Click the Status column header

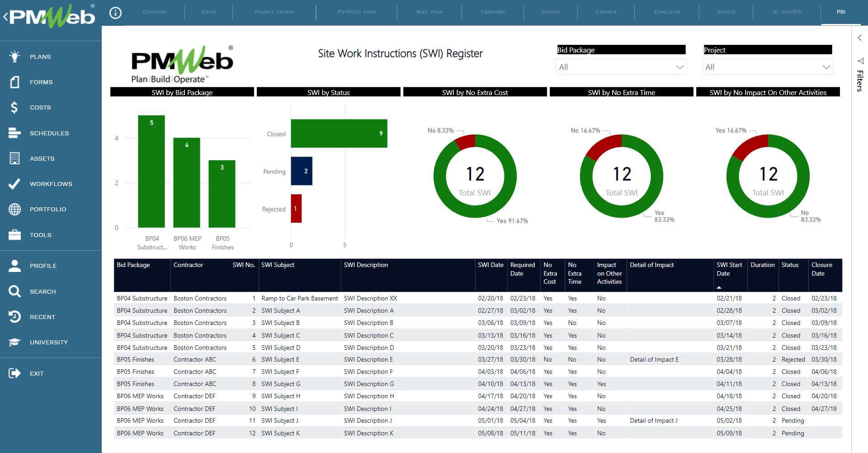[x=790, y=265]
